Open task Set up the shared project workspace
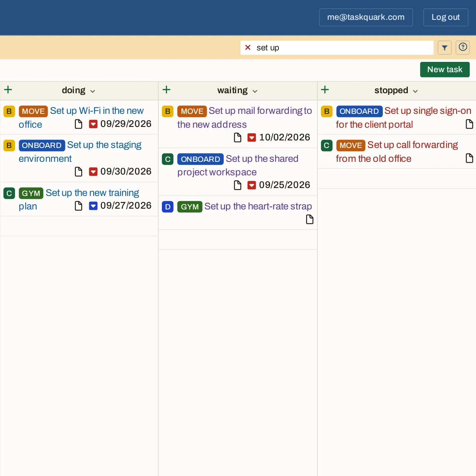The width and height of the screenshot is (476, 476). coord(262,159)
